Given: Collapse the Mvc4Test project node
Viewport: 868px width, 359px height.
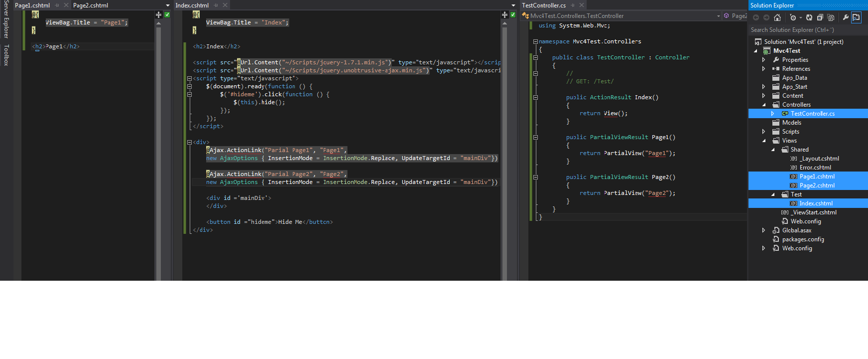Looking at the screenshot, I should (756, 51).
